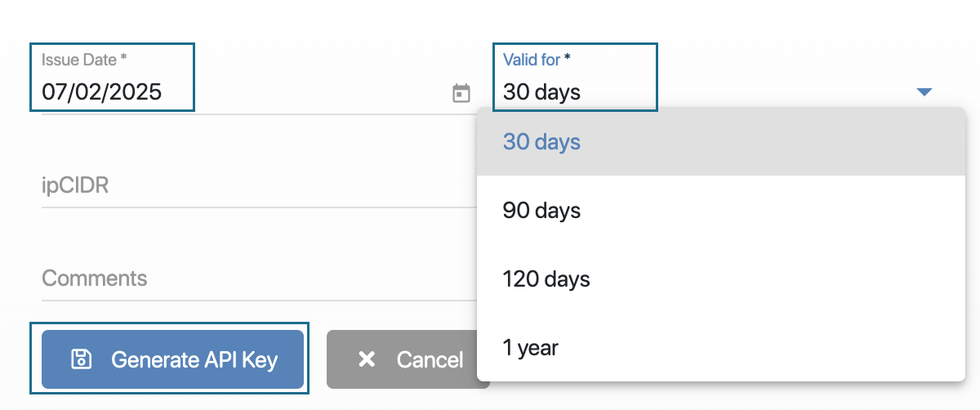Click the X icon on Cancel
The width and height of the screenshot is (980, 410).
(367, 359)
